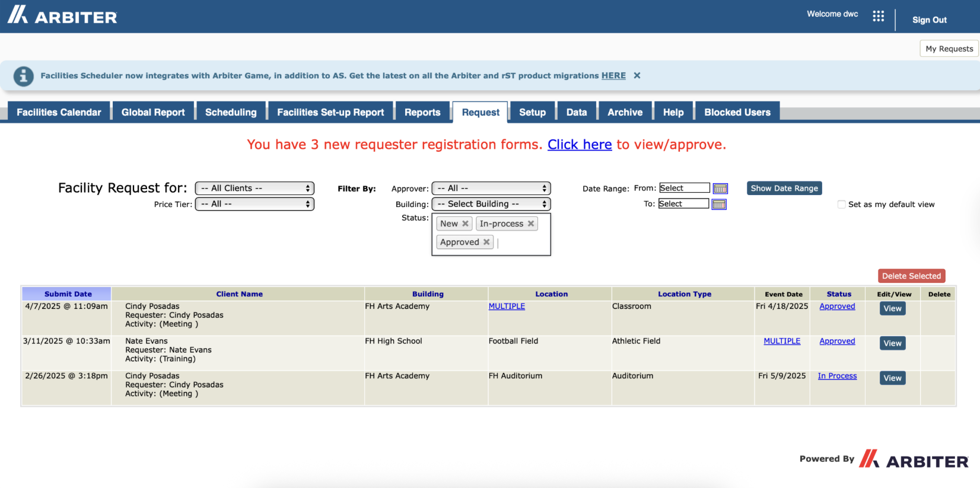View the 4/7/2025 Cindy Posadas request

(x=892, y=308)
